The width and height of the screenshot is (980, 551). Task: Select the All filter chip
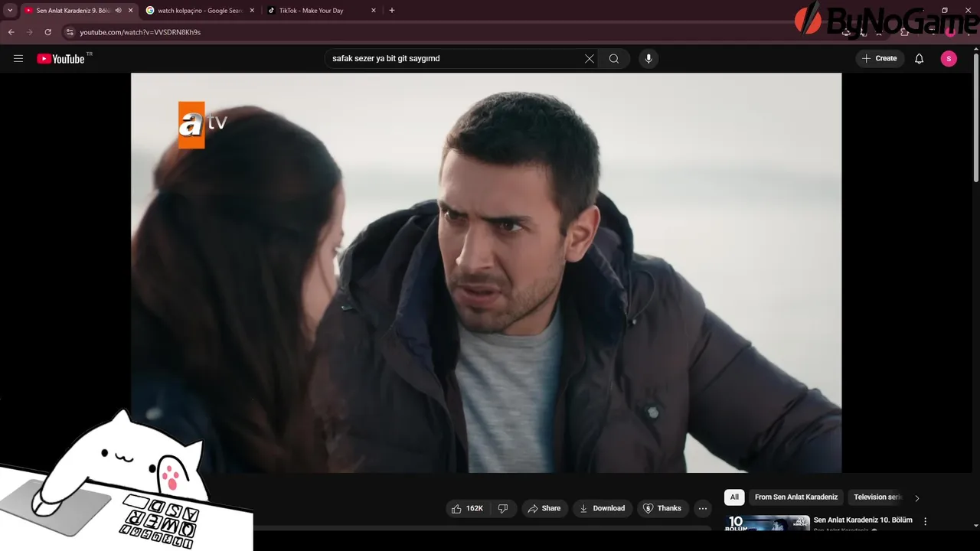[x=734, y=497]
